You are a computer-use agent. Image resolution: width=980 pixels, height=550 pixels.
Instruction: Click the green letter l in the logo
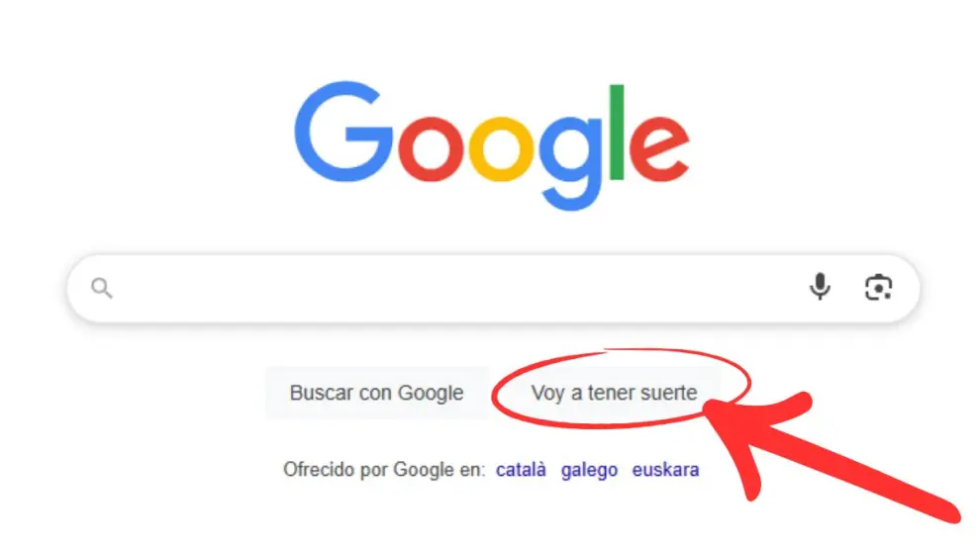coord(617,132)
